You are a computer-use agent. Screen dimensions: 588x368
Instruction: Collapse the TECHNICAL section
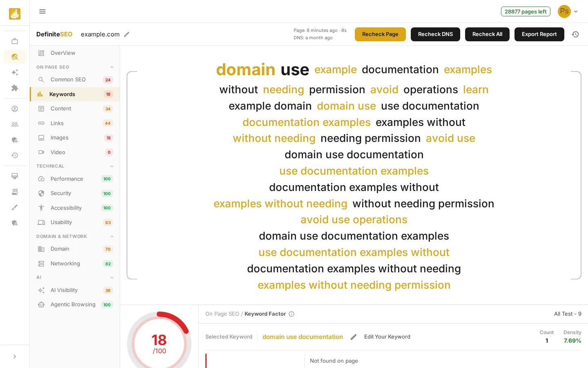(112, 166)
